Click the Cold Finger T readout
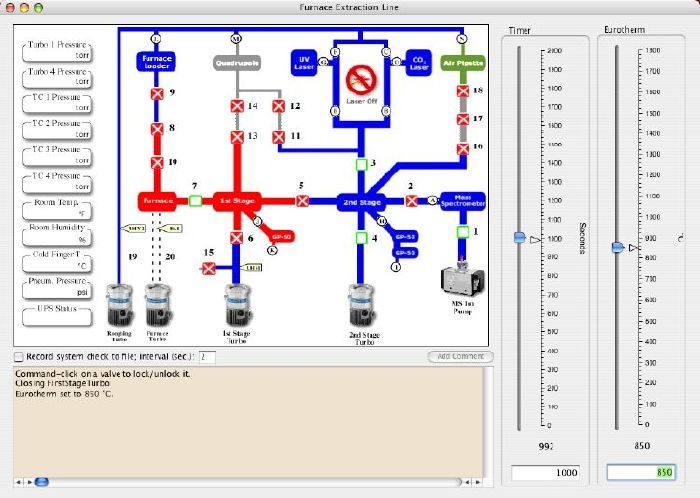The width and height of the screenshot is (700, 498). (57, 261)
